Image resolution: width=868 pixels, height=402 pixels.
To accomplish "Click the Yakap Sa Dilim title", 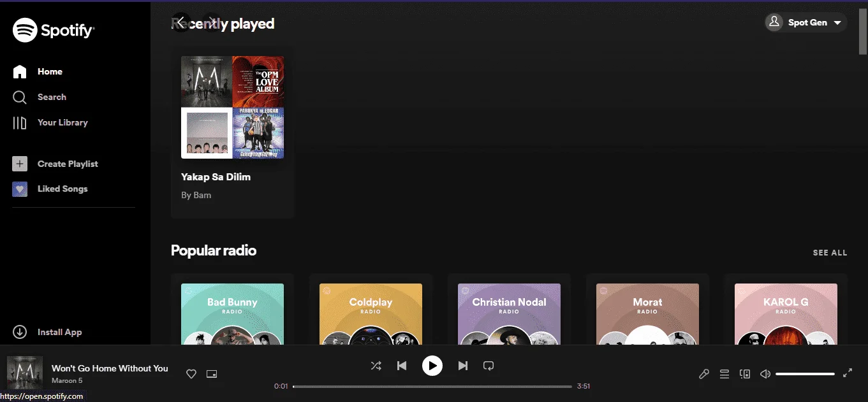I will [216, 177].
